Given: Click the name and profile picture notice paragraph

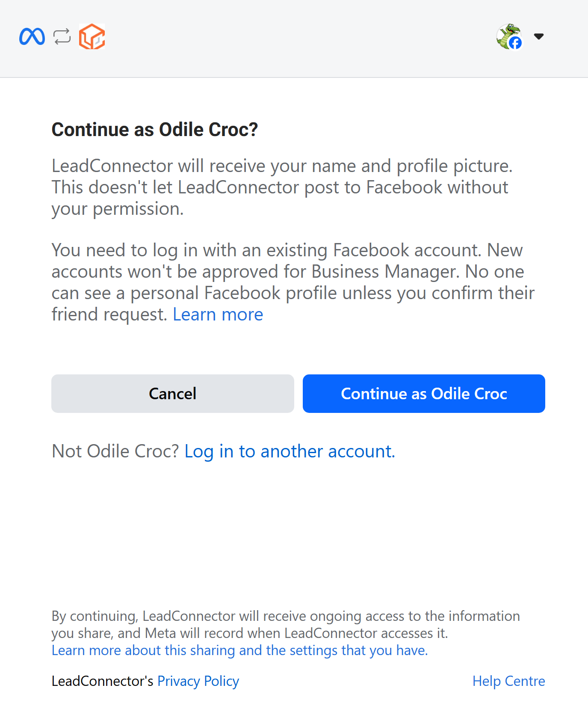Looking at the screenshot, I should click(x=281, y=187).
